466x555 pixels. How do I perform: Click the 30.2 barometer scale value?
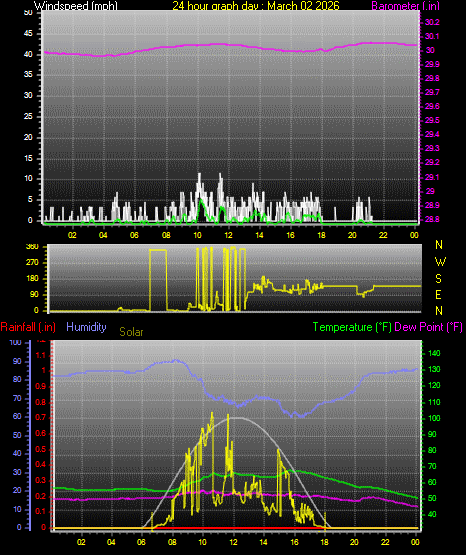pyautogui.click(x=432, y=22)
